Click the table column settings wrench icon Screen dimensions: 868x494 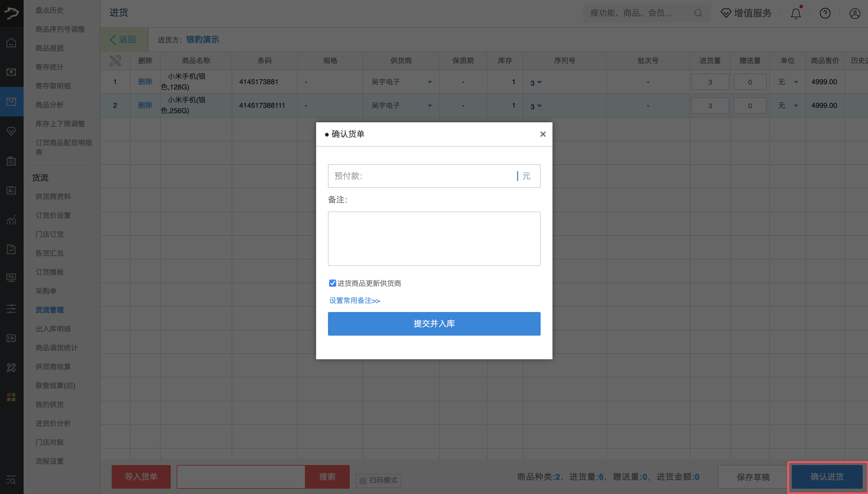115,61
